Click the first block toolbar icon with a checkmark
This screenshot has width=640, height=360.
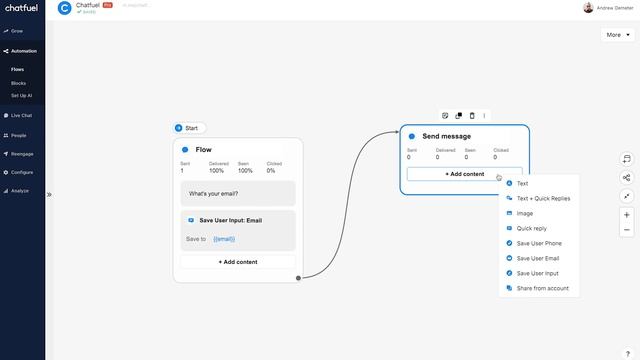pyautogui.click(x=445, y=116)
